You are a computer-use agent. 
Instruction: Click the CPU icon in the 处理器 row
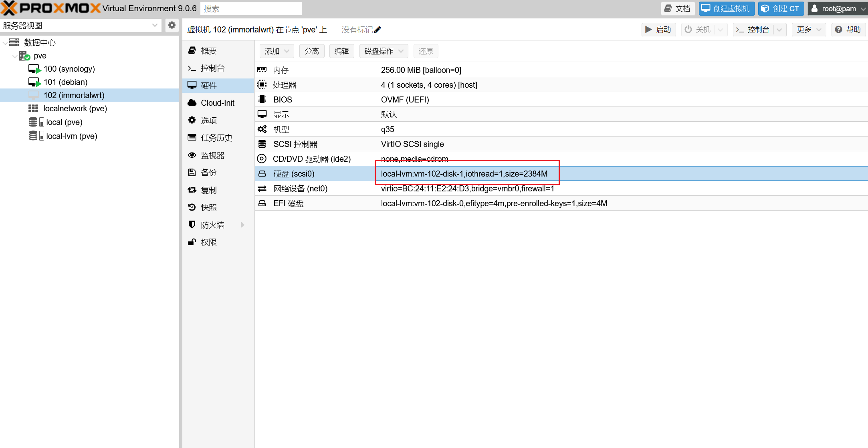click(262, 84)
